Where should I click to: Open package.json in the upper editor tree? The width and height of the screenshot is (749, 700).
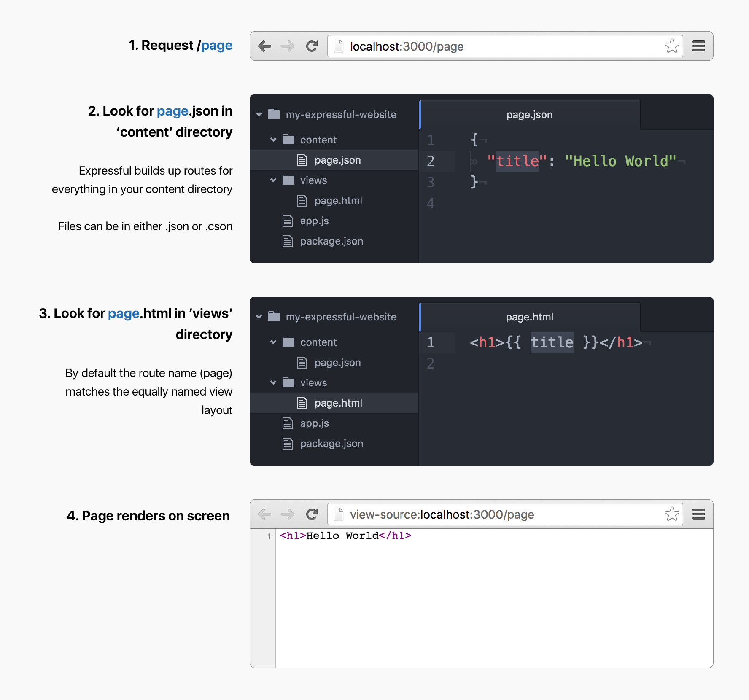click(x=334, y=241)
